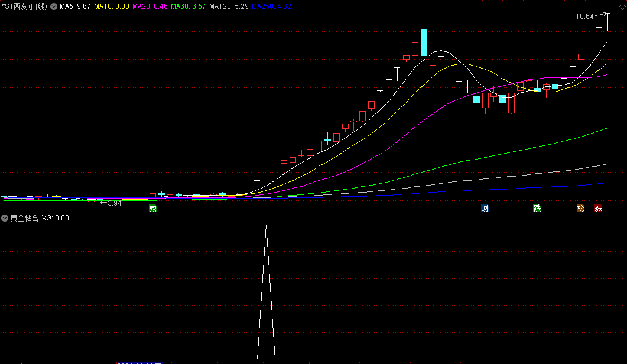Viewport: 627px width, 364px height.
Task: Open the blue 财 info marker
Action: click(x=485, y=209)
